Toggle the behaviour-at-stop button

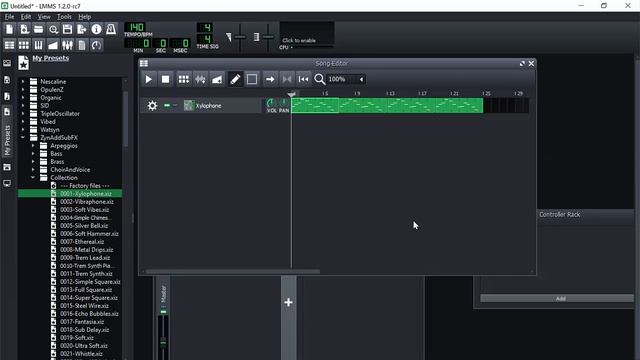pyautogui.click(x=303, y=79)
